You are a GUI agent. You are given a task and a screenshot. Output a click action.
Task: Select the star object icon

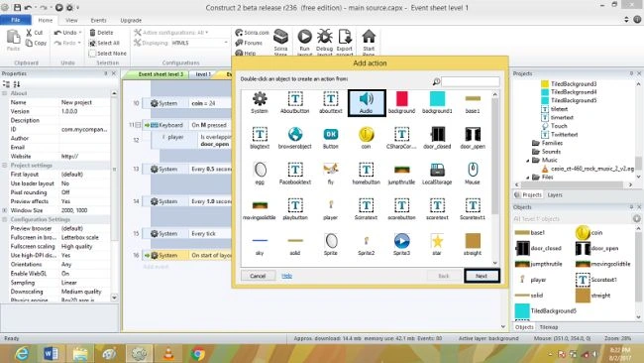[x=437, y=244]
